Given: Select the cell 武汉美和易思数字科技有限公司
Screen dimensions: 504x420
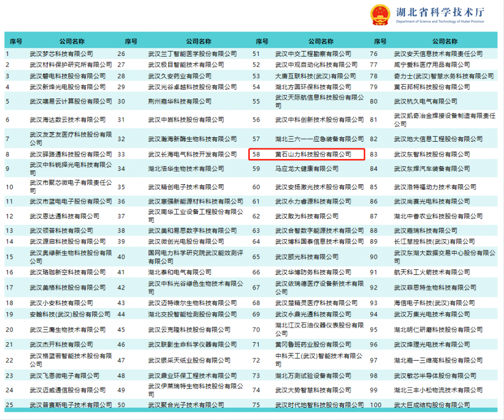Looking at the screenshot, I should point(192,231).
